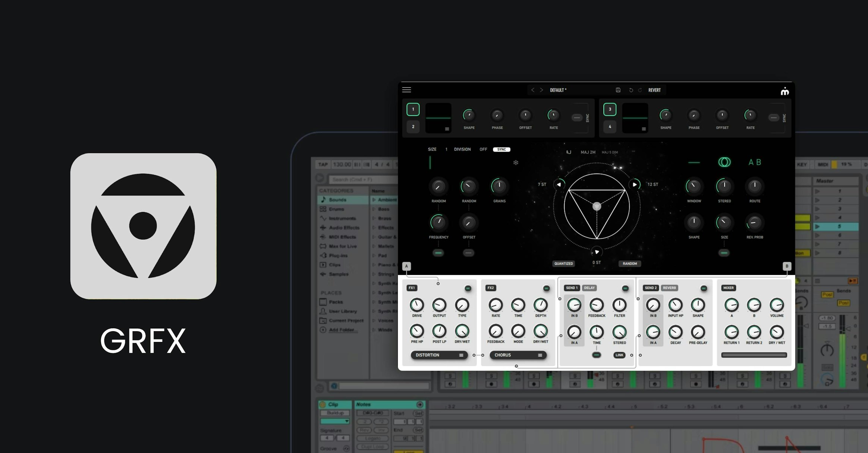Click the save preset disk icon
This screenshot has height=453, width=868.
pos(618,89)
